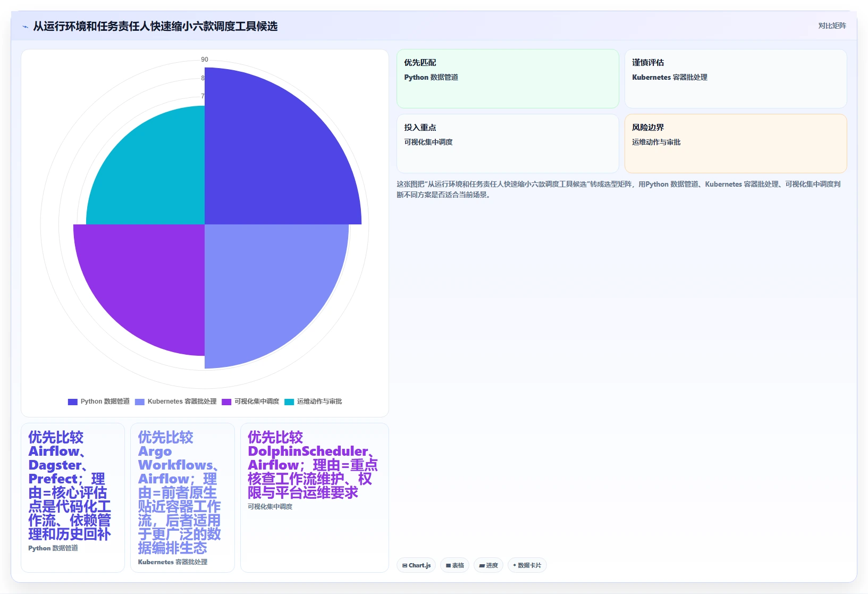Click the title 从运行环境和任务责任人快速缩小六款调度工具候选

click(x=155, y=26)
